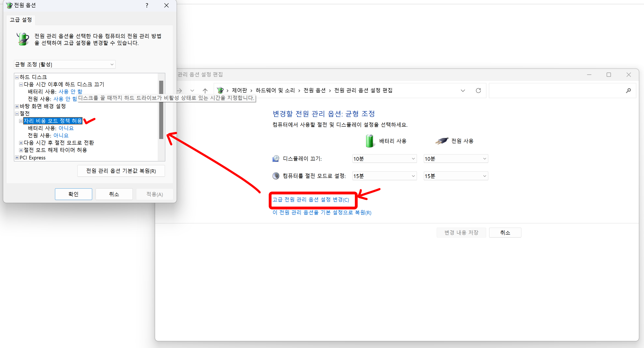The image size is (644, 348).
Task: Click the 고급 전원 관리 옵션 설정 변경 link
Action: coord(310,200)
